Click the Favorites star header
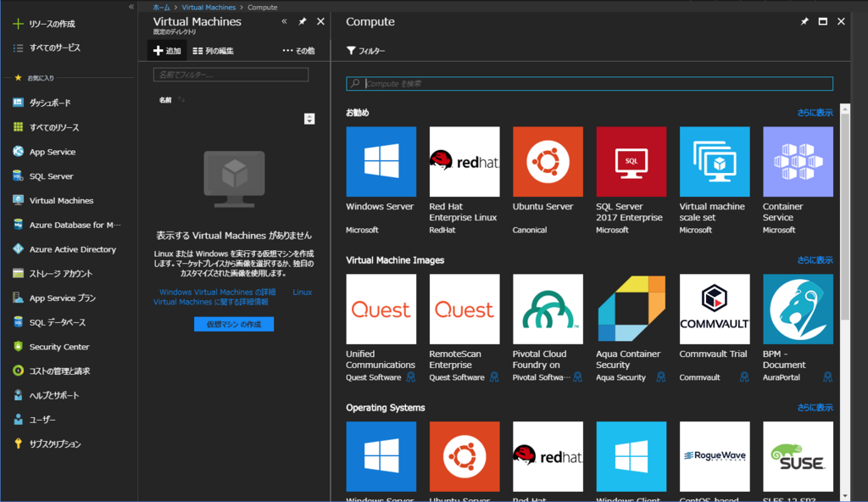This screenshot has height=502, width=868. click(19, 78)
